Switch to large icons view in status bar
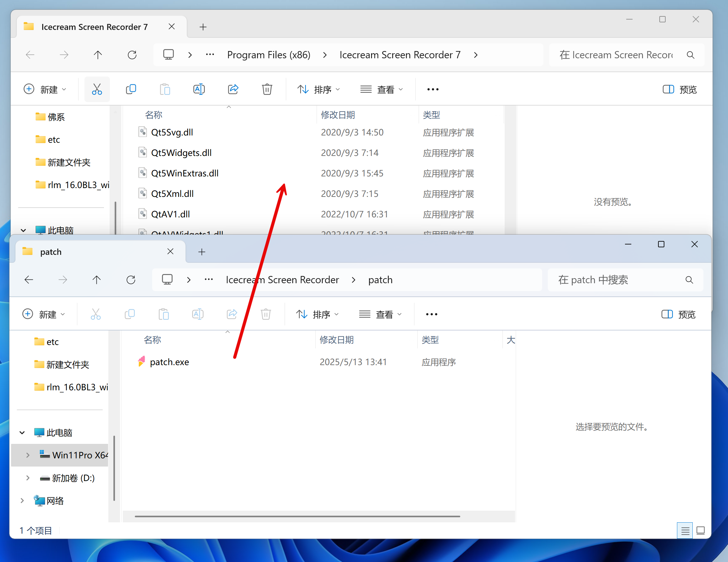Screen dimensions: 728x562 pyautogui.click(x=700, y=530)
